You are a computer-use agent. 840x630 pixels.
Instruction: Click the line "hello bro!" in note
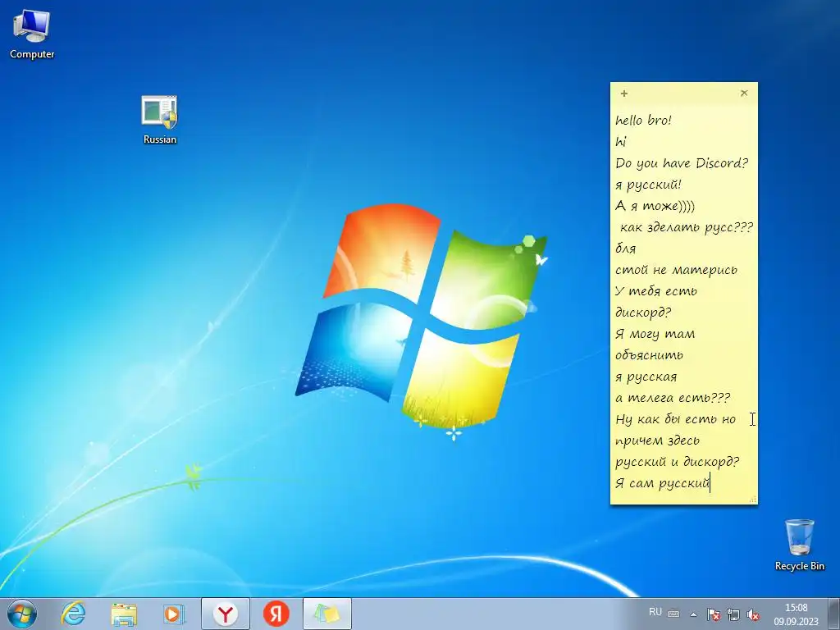[x=643, y=120]
